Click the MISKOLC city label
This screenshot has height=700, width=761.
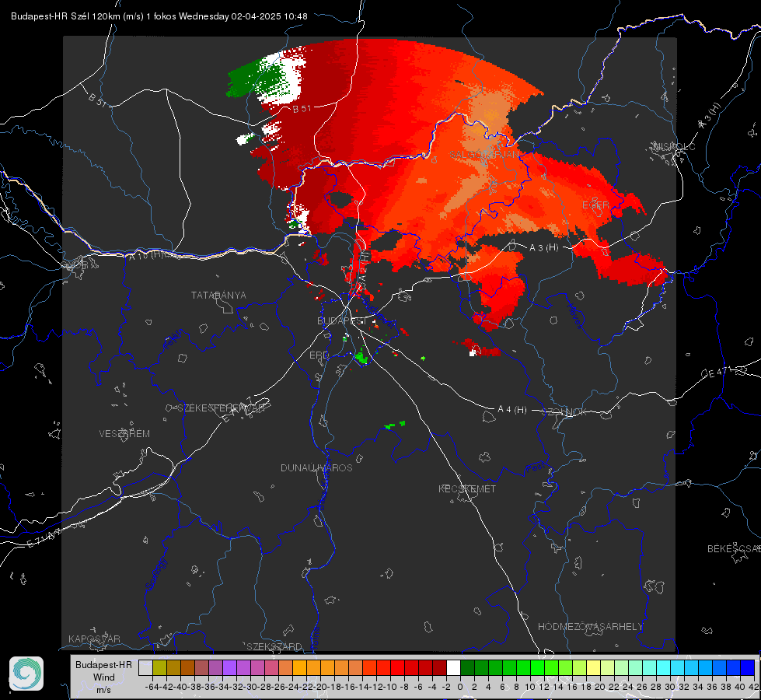pos(674,146)
